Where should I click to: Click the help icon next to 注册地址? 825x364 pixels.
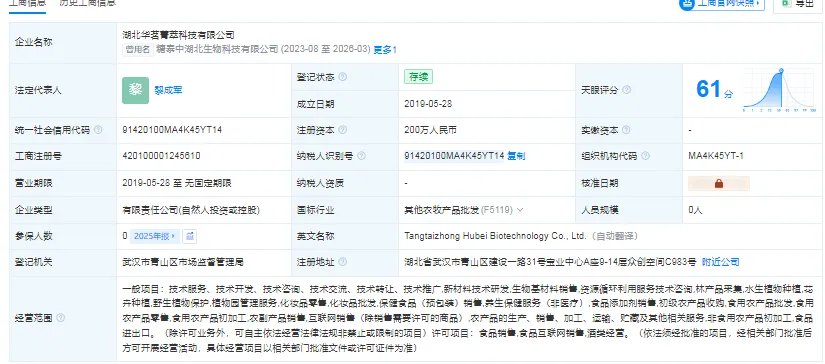[343, 262]
